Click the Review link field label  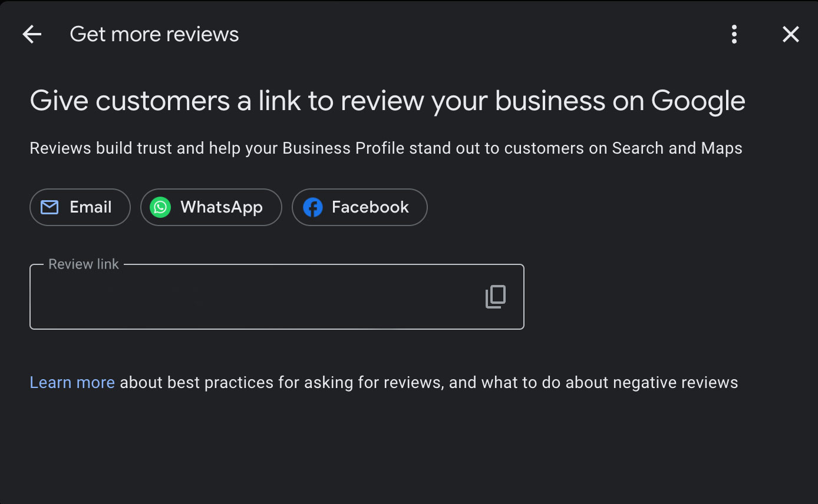[84, 264]
